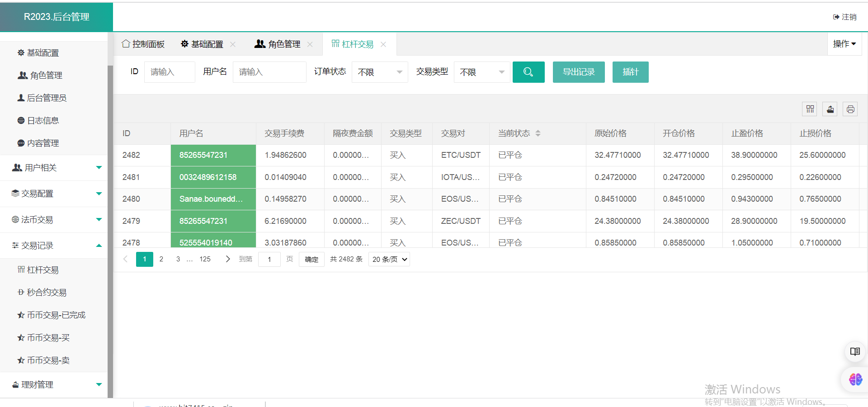Go to page 2 of results

tap(161, 259)
